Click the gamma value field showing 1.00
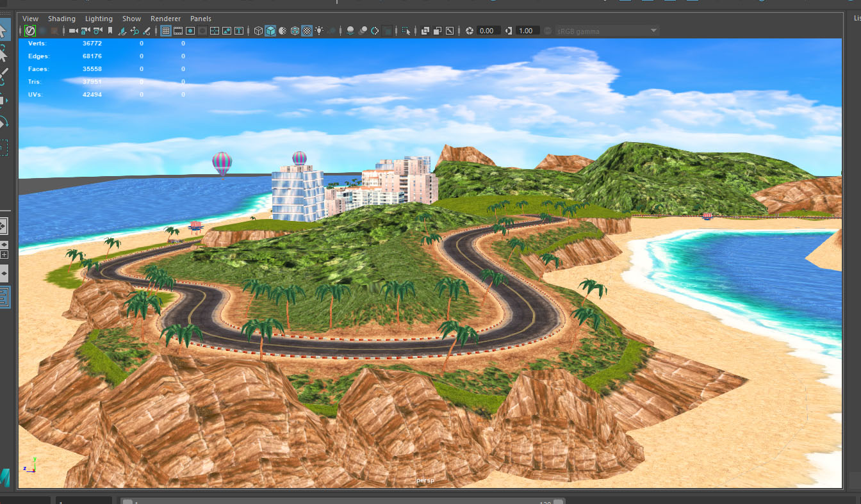This screenshot has height=504, width=861. (x=526, y=31)
